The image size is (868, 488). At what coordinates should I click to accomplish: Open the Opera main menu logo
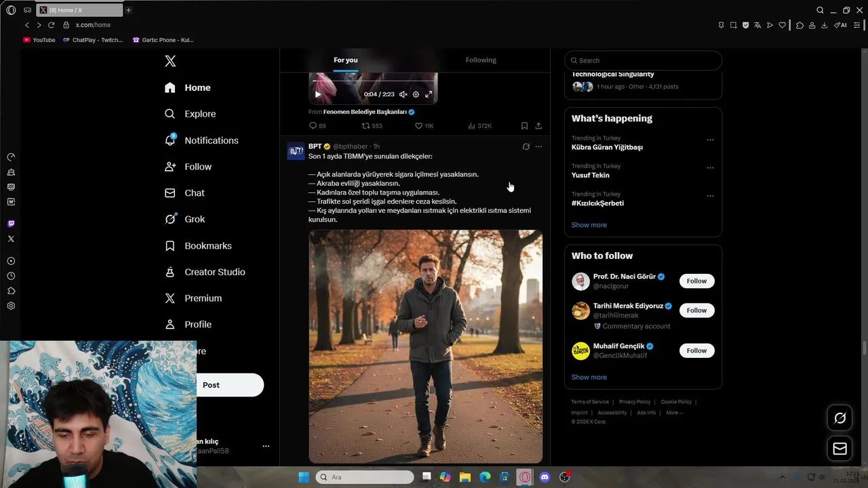coord(11,10)
